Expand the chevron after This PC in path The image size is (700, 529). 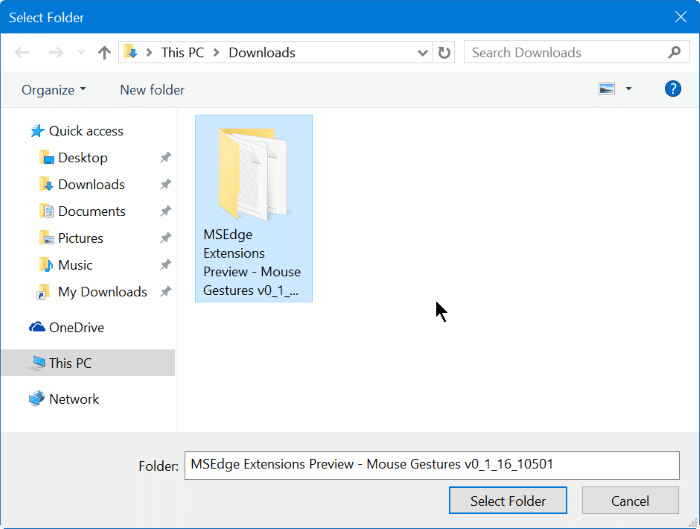pos(217,53)
